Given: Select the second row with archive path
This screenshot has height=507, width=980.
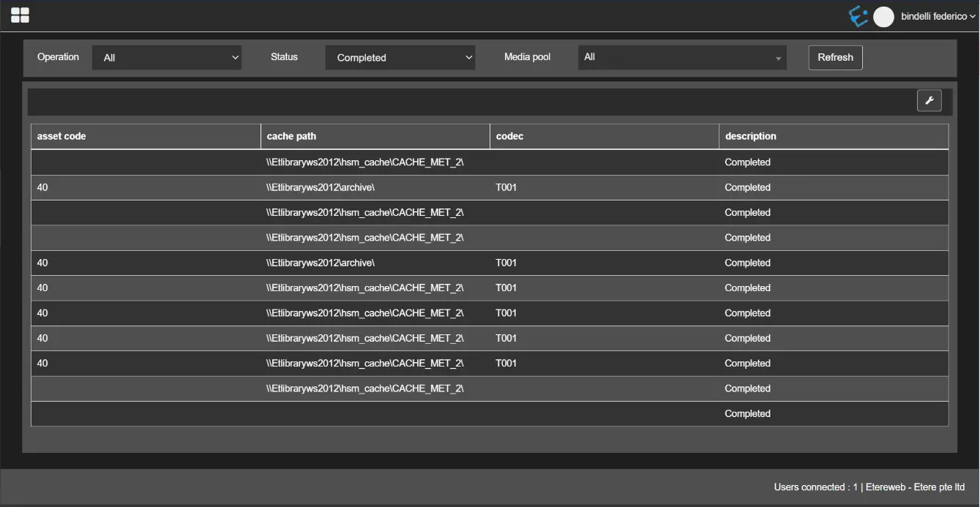Looking at the screenshot, I should coord(489,263).
